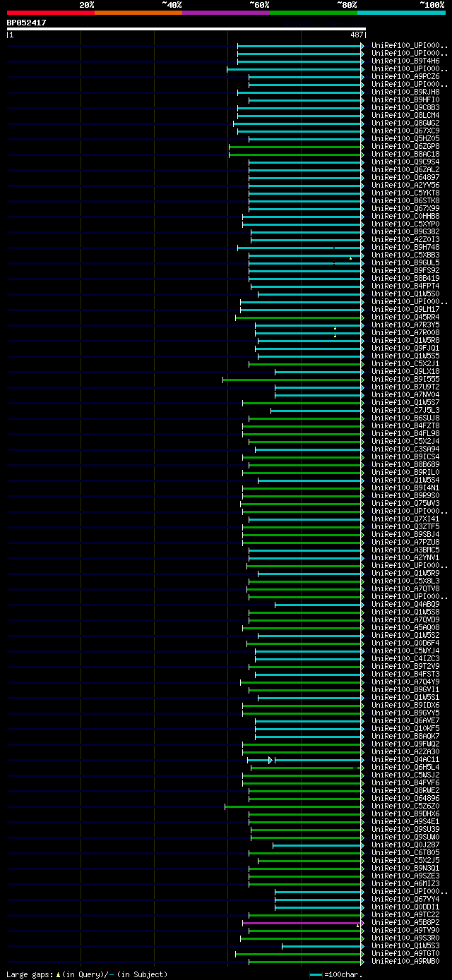Open hit UniRef100_B9T4H6
452x980 pixels.
[x=405, y=61]
